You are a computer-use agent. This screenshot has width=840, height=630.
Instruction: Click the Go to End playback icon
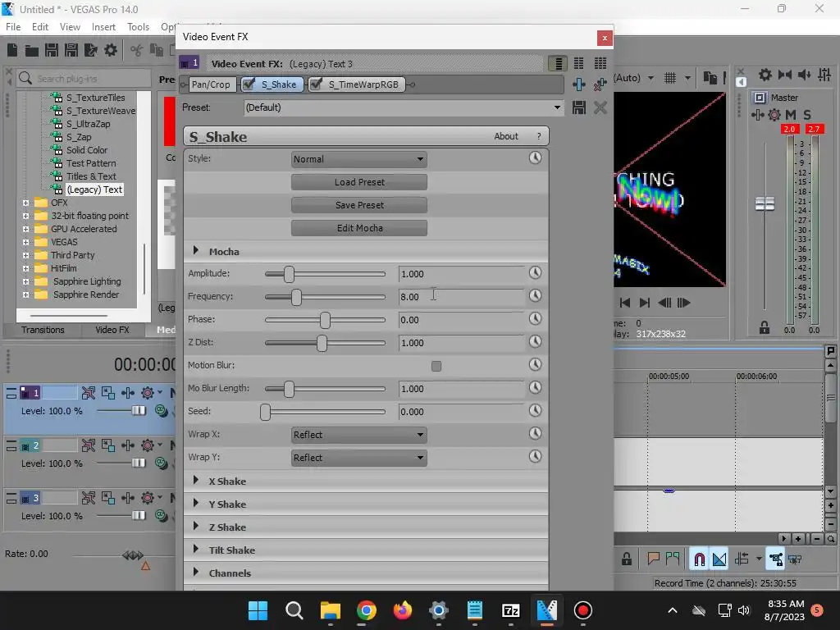coord(645,303)
